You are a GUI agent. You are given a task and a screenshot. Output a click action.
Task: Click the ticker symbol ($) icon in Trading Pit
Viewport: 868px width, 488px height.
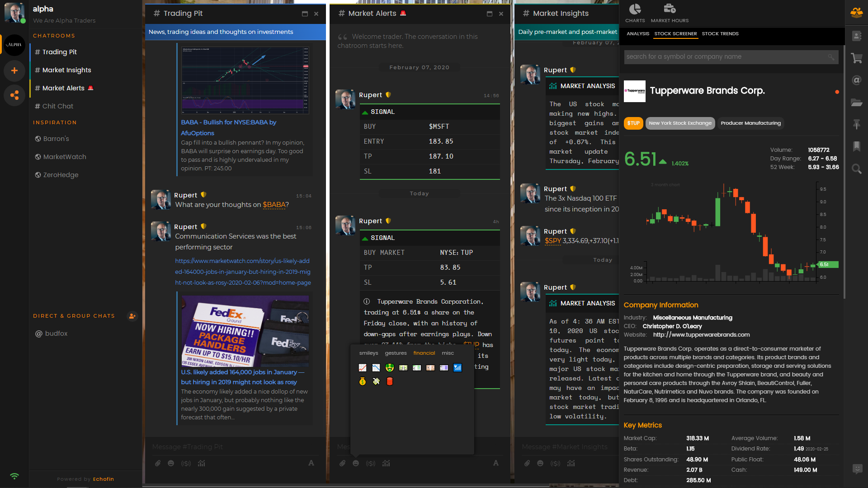click(186, 463)
